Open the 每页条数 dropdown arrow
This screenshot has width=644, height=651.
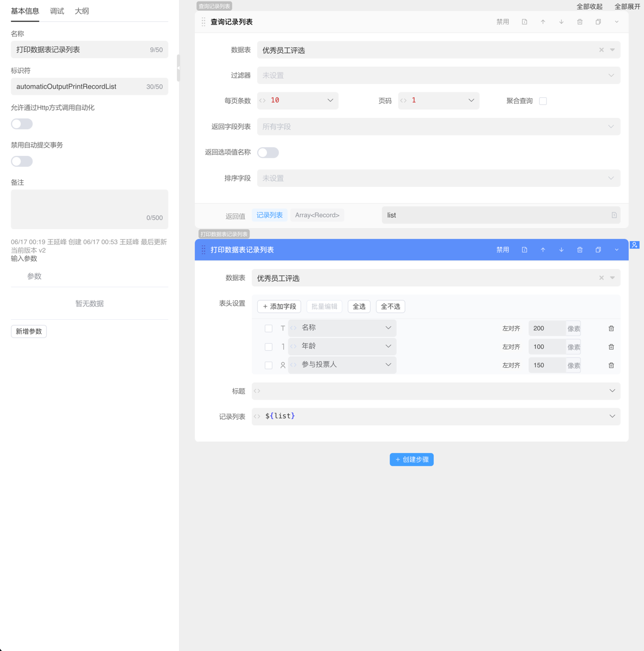click(330, 100)
